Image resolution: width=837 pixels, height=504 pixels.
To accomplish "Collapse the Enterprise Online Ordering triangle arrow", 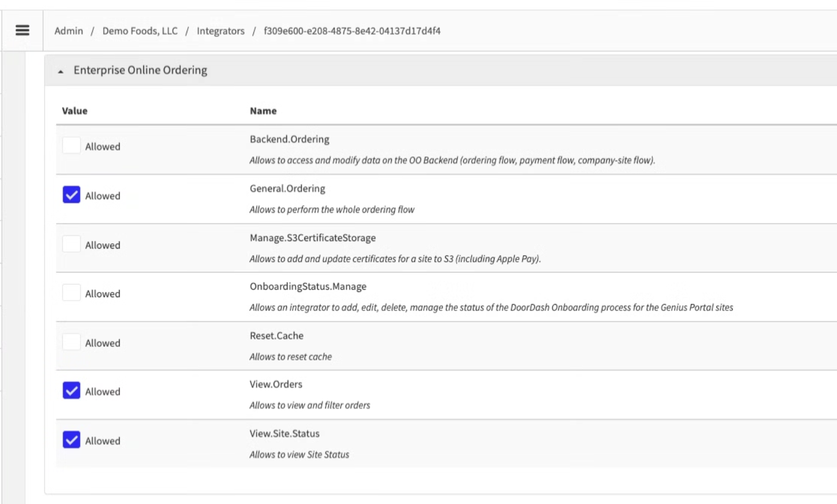I will click(x=60, y=71).
